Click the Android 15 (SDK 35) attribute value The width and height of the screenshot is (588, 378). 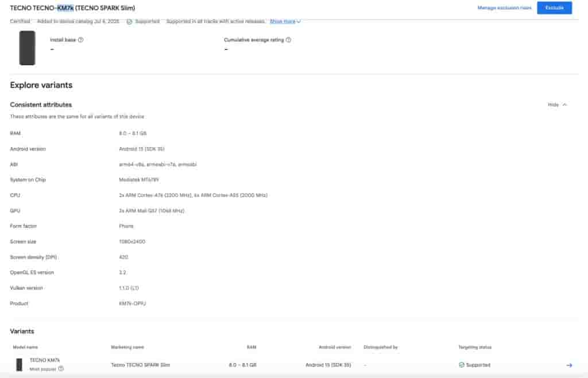pyautogui.click(x=142, y=149)
